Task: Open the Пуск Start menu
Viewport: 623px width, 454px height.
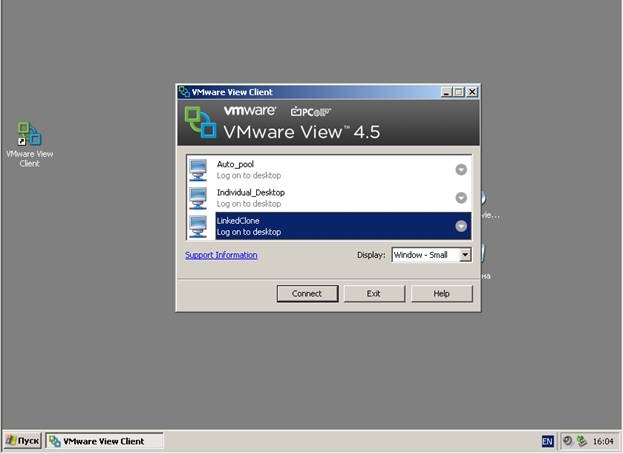Action: pyautogui.click(x=23, y=441)
